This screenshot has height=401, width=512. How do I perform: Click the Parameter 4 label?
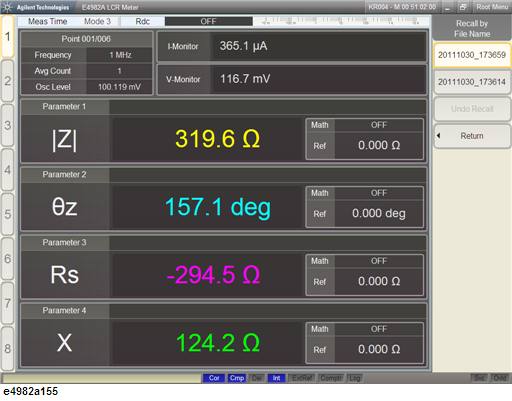coord(64,311)
